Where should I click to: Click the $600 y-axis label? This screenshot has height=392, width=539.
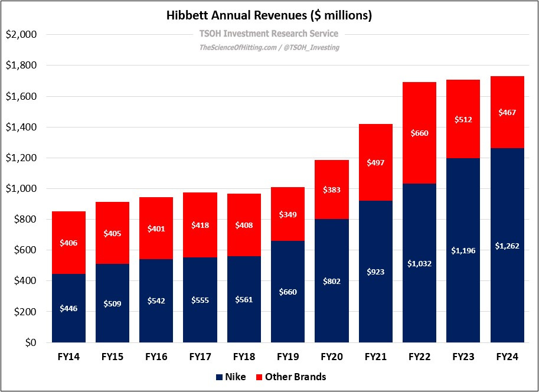[x=25, y=250]
